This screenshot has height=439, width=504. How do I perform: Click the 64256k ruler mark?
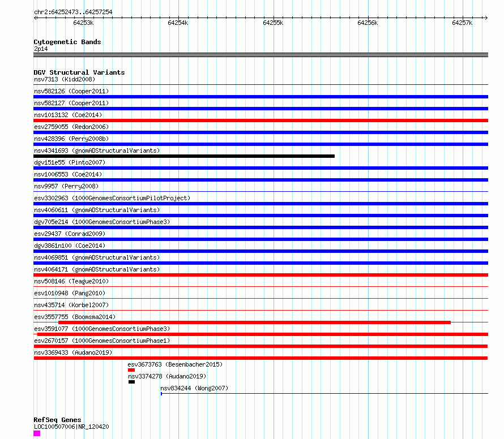coord(368,23)
